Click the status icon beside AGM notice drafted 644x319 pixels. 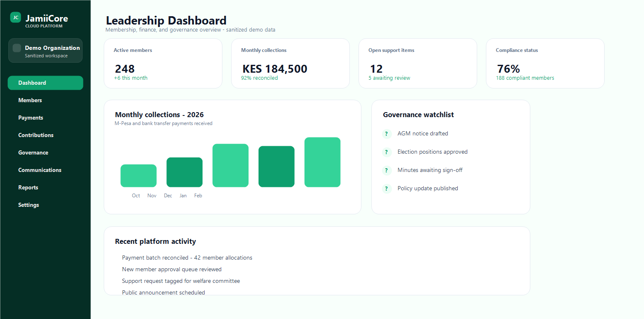[x=387, y=134]
